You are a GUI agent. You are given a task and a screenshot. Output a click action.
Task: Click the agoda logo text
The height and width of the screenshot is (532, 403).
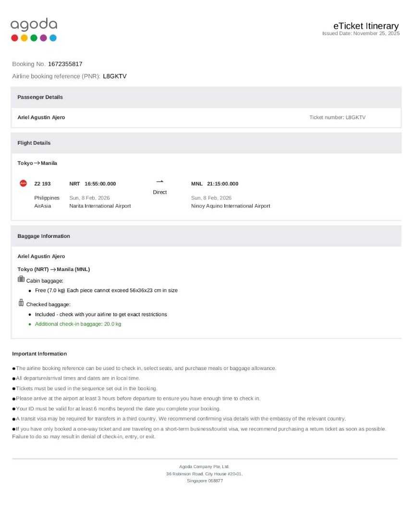click(34, 25)
